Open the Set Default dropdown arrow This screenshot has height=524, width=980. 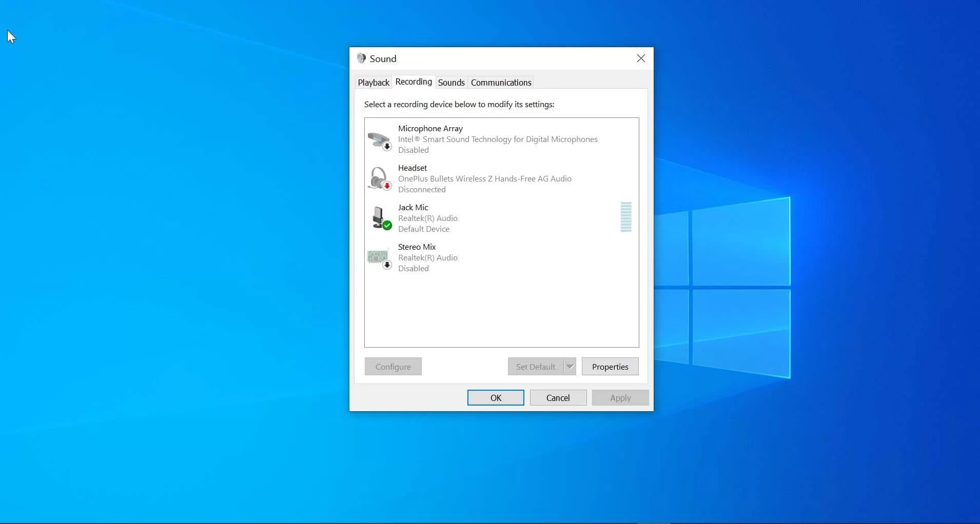coord(570,366)
